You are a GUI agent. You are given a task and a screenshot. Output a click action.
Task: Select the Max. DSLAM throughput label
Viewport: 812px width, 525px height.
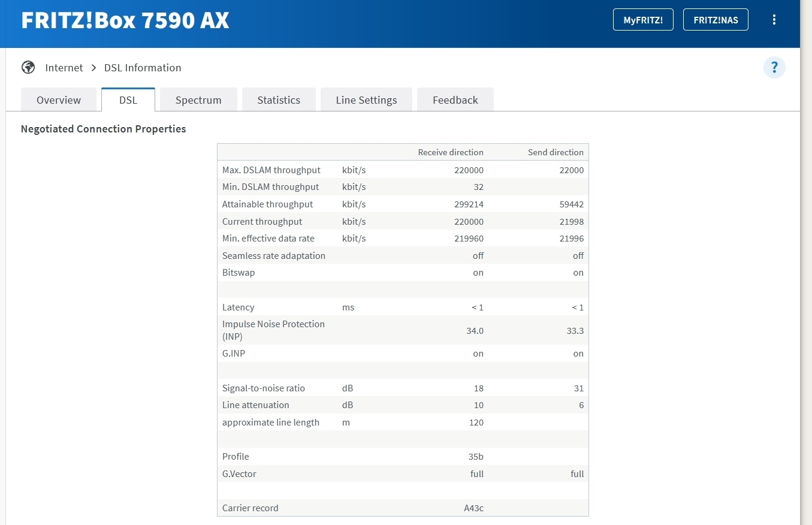pos(271,170)
